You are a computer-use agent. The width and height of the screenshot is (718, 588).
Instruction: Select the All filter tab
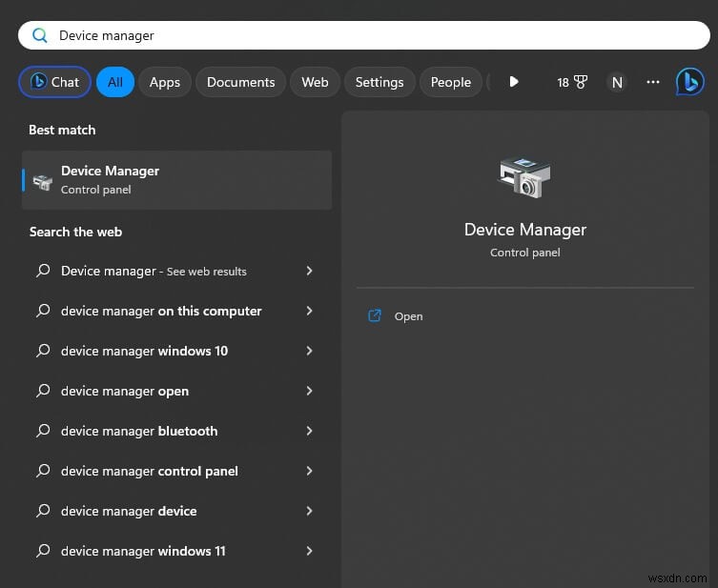[x=115, y=82]
